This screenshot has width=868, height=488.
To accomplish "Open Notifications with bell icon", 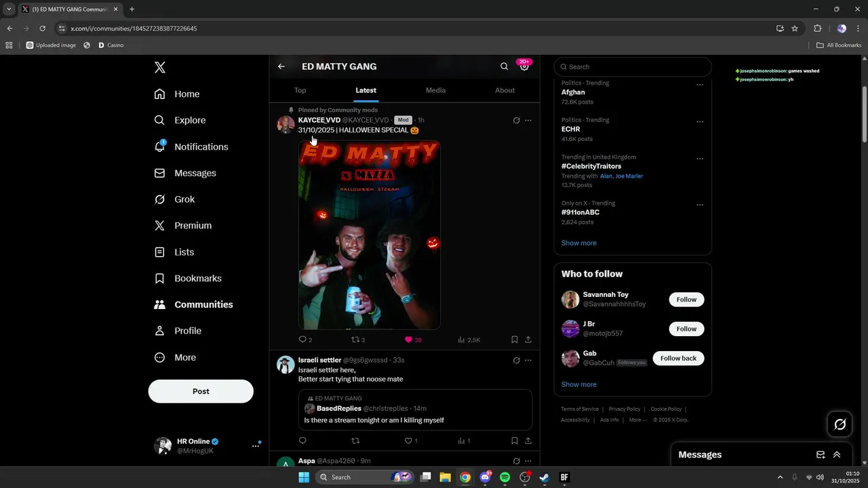I will (191, 146).
